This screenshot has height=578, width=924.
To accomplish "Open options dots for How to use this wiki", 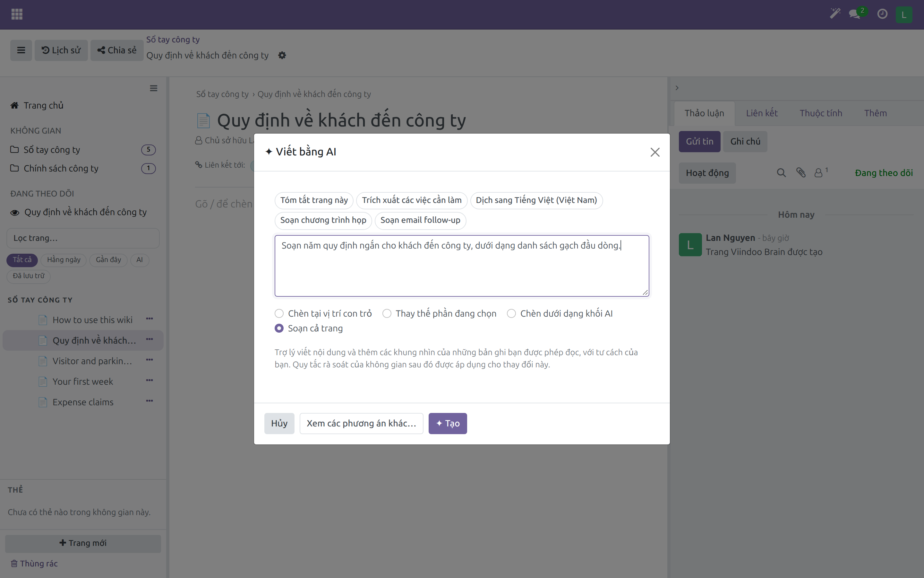I will click(x=150, y=319).
